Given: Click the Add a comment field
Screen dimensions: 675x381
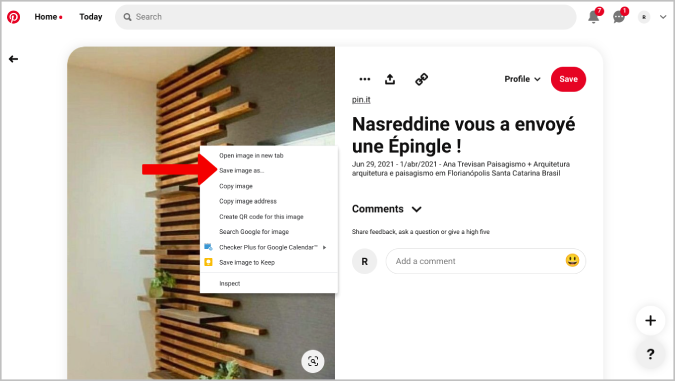Looking at the screenshot, I should coord(486,261).
